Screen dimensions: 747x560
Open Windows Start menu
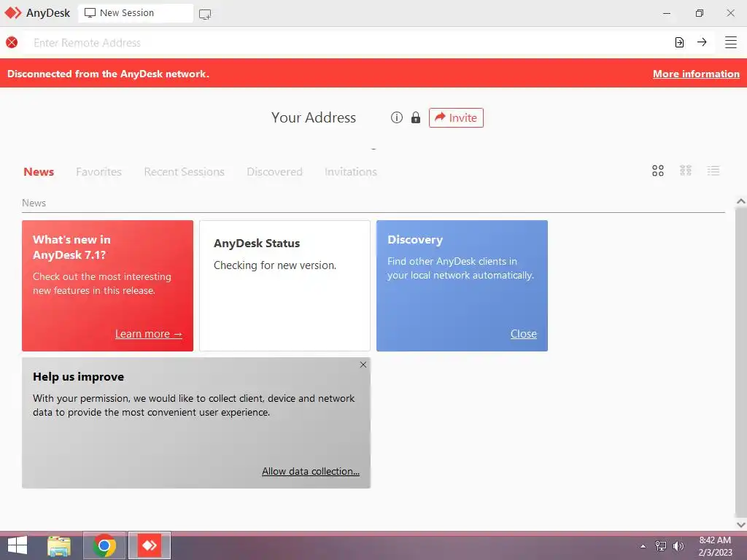coord(18,545)
